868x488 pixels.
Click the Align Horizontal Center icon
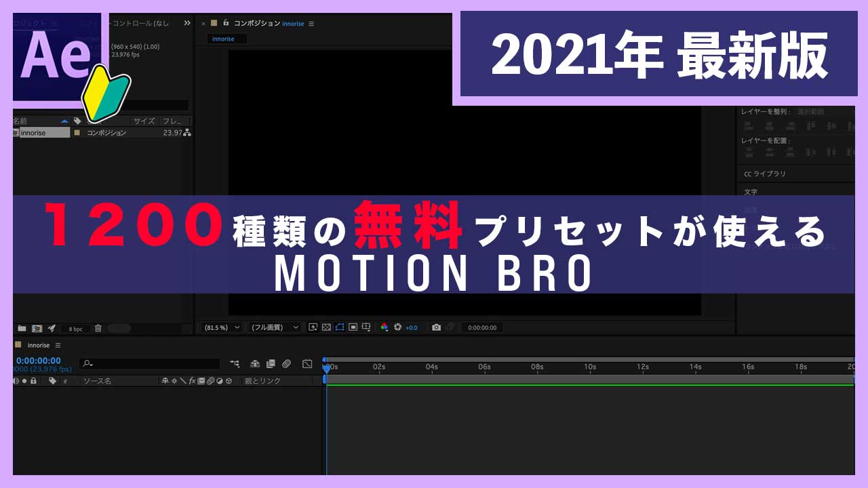pos(769,125)
